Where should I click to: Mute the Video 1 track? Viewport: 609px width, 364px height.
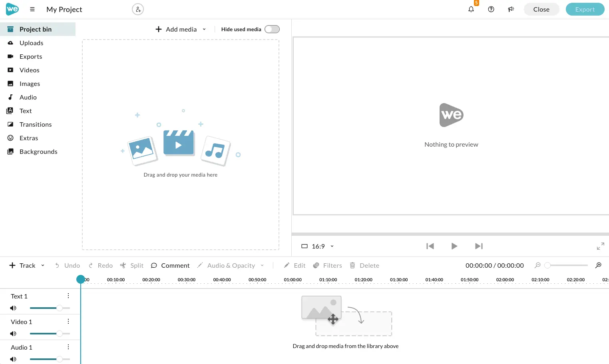[x=13, y=334]
